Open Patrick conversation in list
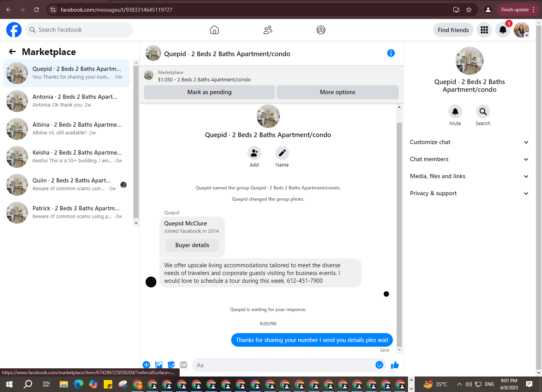The image size is (542, 392). click(x=67, y=213)
